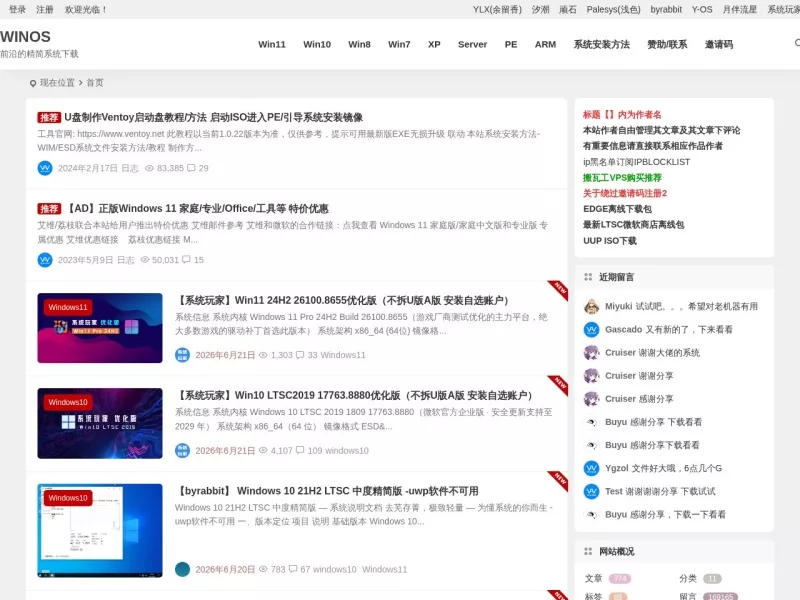Click author avatar of Ventoy tutorial post
The width and height of the screenshot is (800, 600).
pos(45,168)
